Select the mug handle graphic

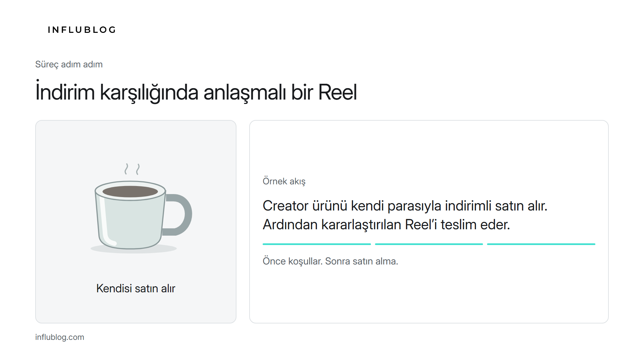[178, 215]
